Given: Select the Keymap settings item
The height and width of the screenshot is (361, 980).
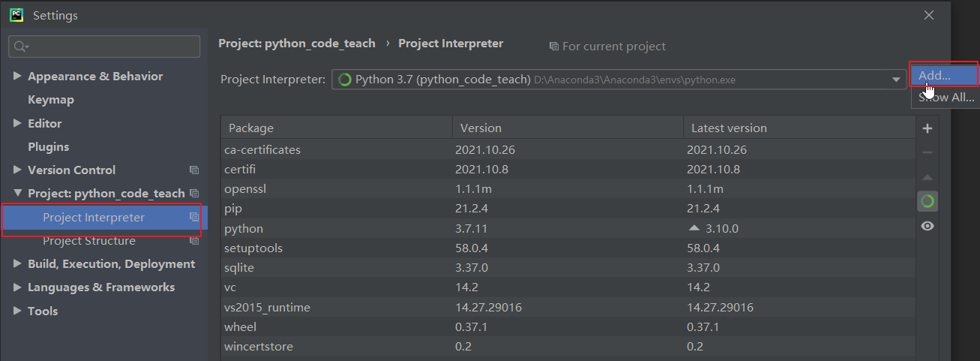Looking at the screenshot, I should (x=51, y=100).
